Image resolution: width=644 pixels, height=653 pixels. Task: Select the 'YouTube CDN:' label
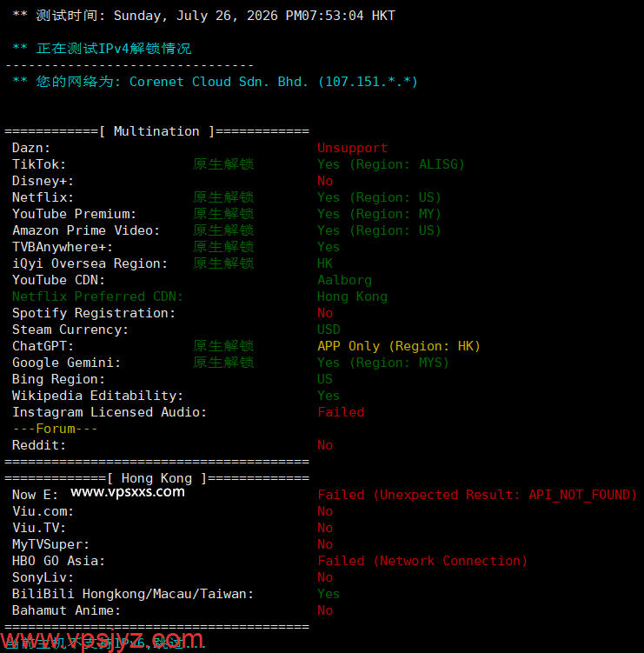click(59, 280)
